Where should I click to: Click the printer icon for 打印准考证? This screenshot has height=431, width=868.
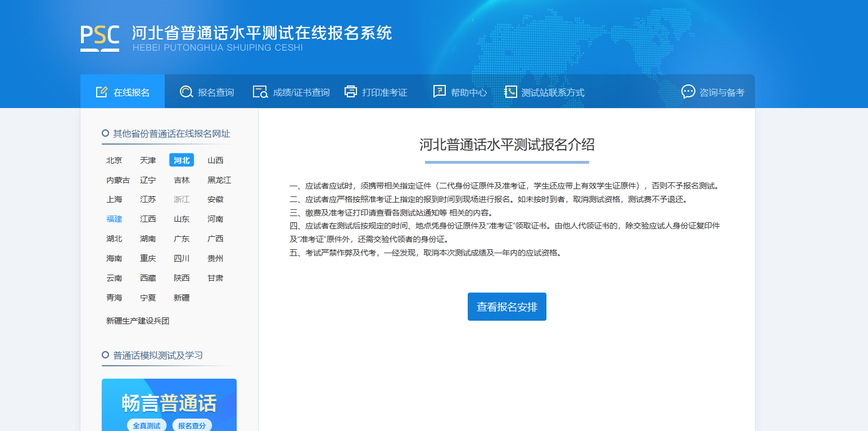[351, 92]
